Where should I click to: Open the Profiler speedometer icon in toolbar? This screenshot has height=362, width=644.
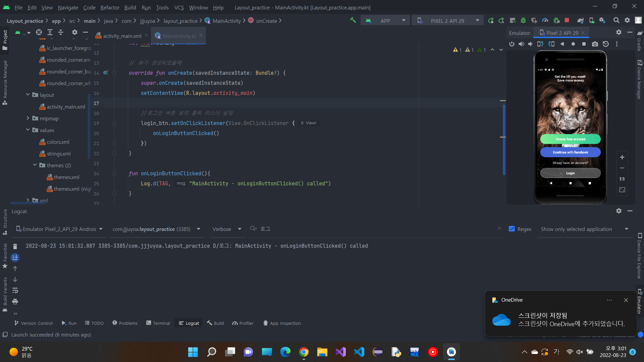coord(545,20)
